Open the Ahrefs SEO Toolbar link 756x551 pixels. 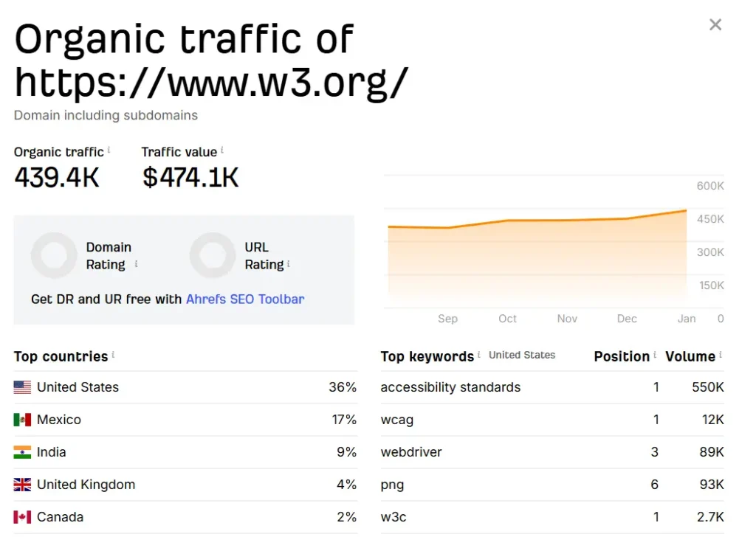245,299
